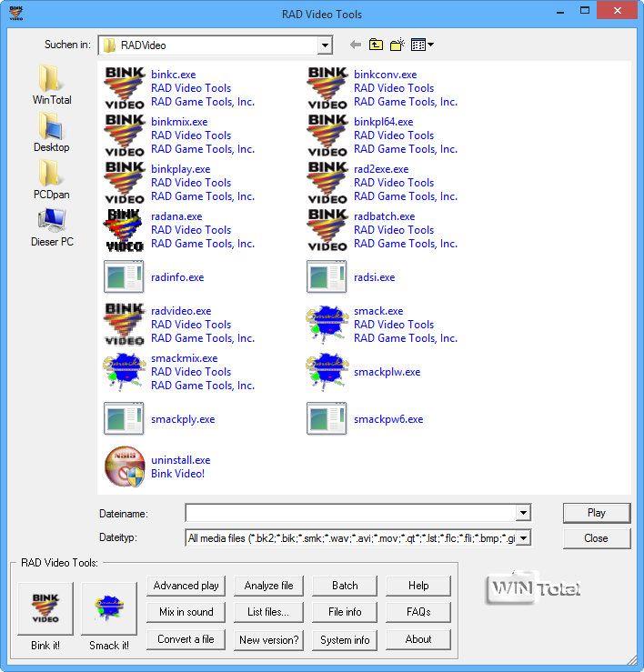Click the Smack it! button
Viewport: 644px width, 672px height.
point(109,608)
